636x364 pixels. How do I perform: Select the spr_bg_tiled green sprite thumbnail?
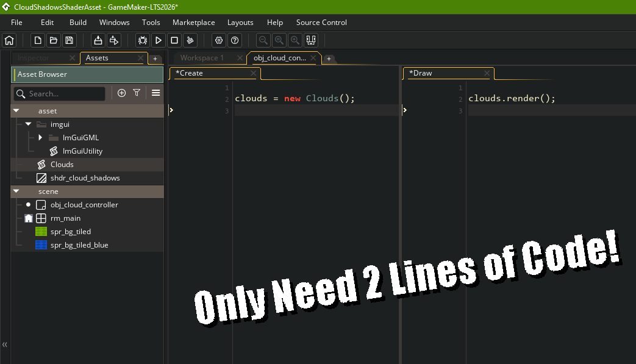pyautogui.click(x=41, y=232)
